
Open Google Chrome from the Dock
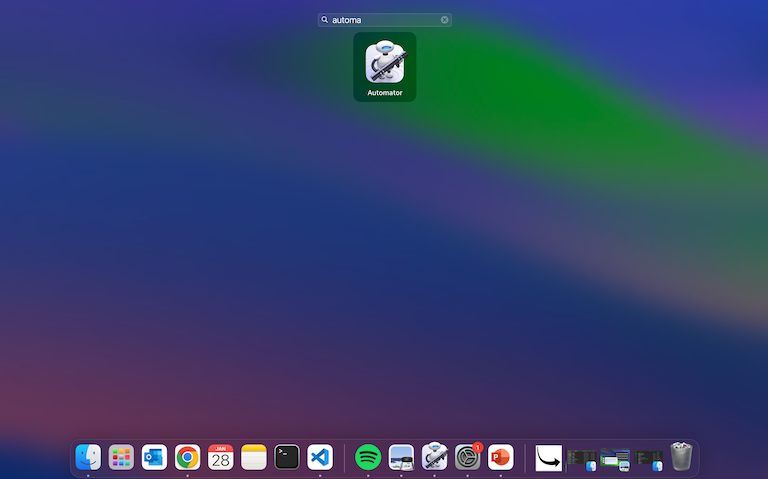(187, 457)
